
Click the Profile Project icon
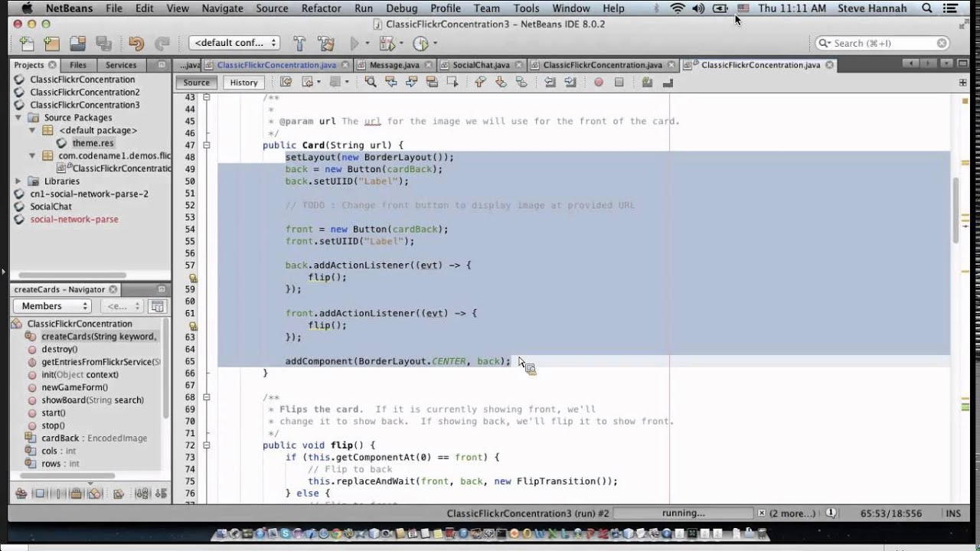(420, 44)
